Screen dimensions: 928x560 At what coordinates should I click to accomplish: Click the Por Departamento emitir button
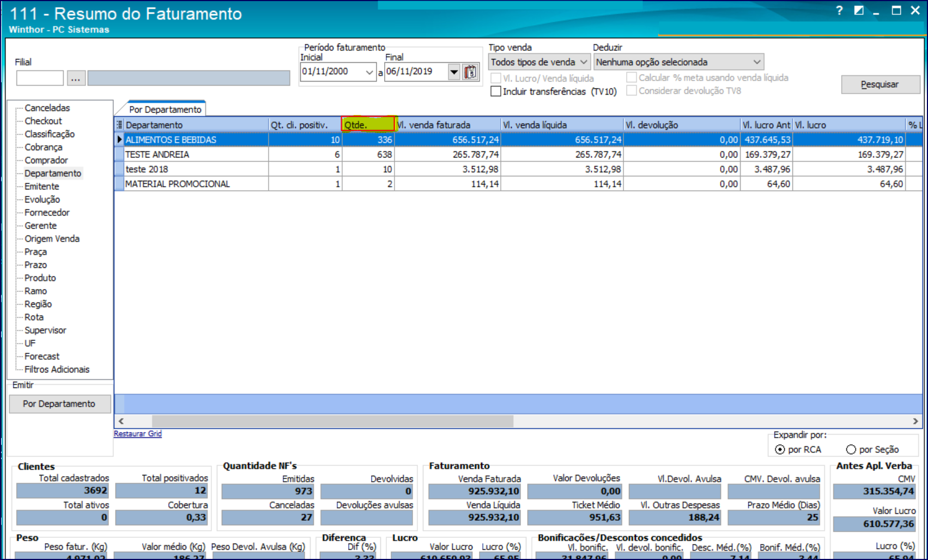[x=59, y=404]
